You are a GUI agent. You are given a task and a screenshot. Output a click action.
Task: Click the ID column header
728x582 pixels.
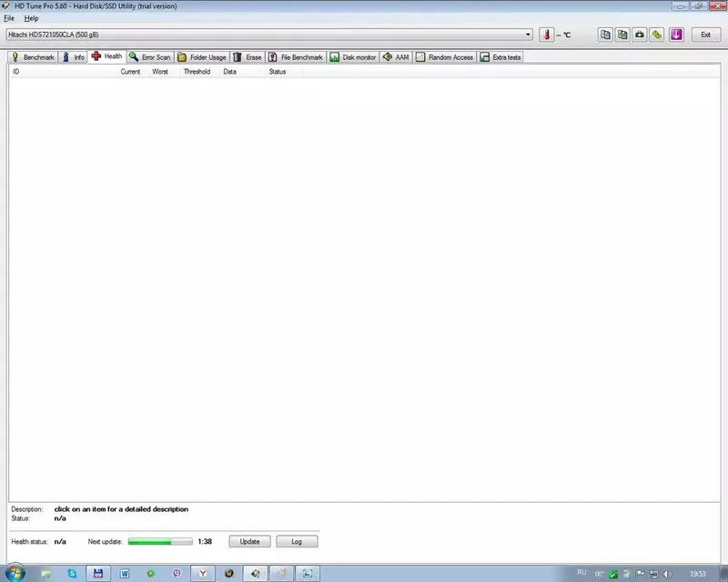(15, 72)
